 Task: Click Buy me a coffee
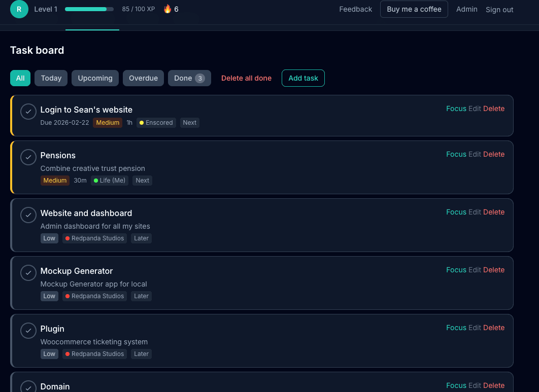(x=414, y=9)
